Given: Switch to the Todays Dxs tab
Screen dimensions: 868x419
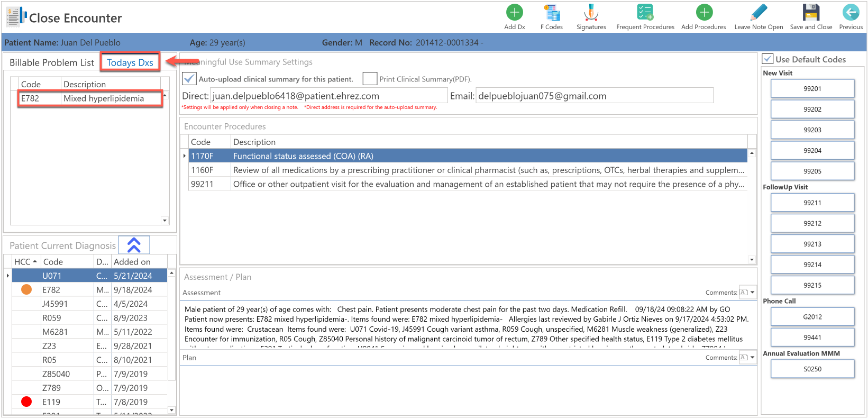Looking at the screenshot, I should click(130, 62).
